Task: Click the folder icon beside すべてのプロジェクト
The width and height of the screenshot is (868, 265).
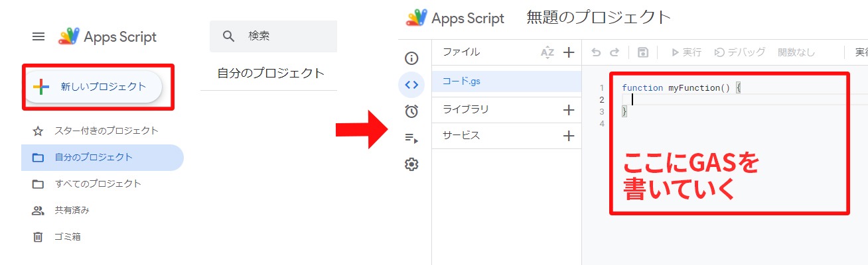Action: click(x=38, y=184)
